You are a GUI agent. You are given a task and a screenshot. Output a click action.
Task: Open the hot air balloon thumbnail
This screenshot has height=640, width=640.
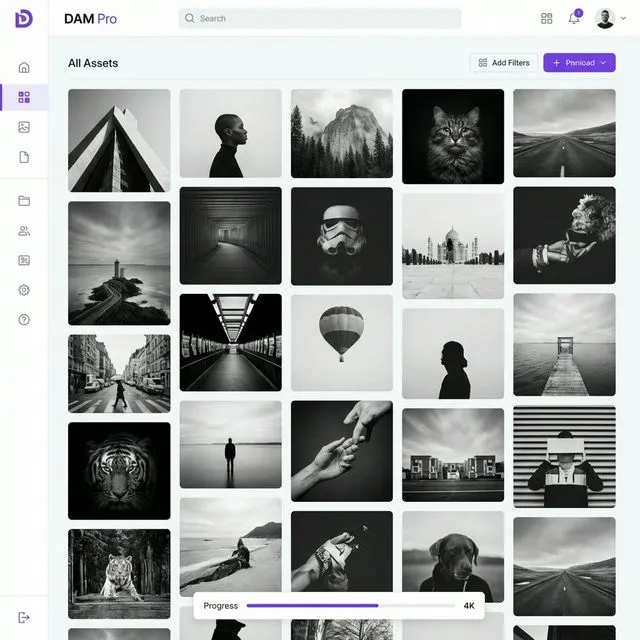click(x=342, y=343)
